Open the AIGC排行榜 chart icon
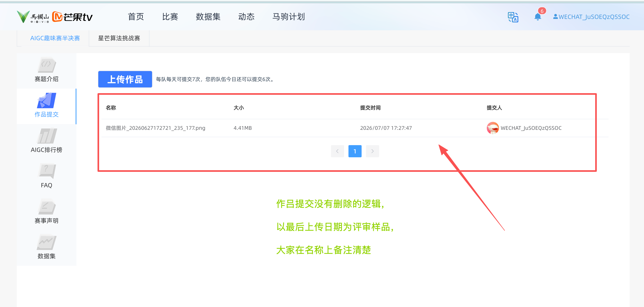This screenshot has width=644, height=307. click(47, 136)
